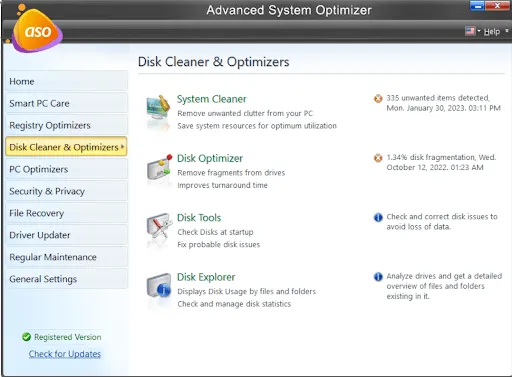Image resolution: width=512 pixels, height=377 pixels.
Task: Click Check for Updates link
Action: (65, 354)
